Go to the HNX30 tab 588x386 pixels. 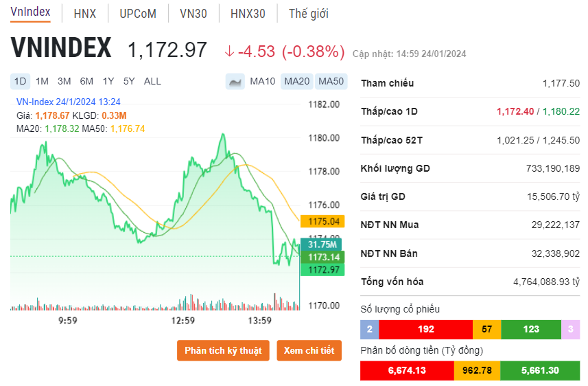click(248, 14)
